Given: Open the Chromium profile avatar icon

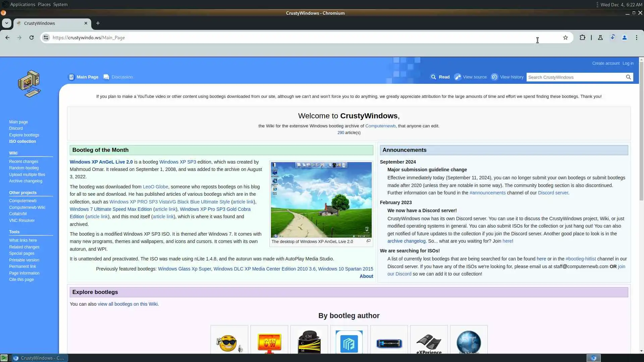Looking at the screenshot, I should [x=624, y=38].
